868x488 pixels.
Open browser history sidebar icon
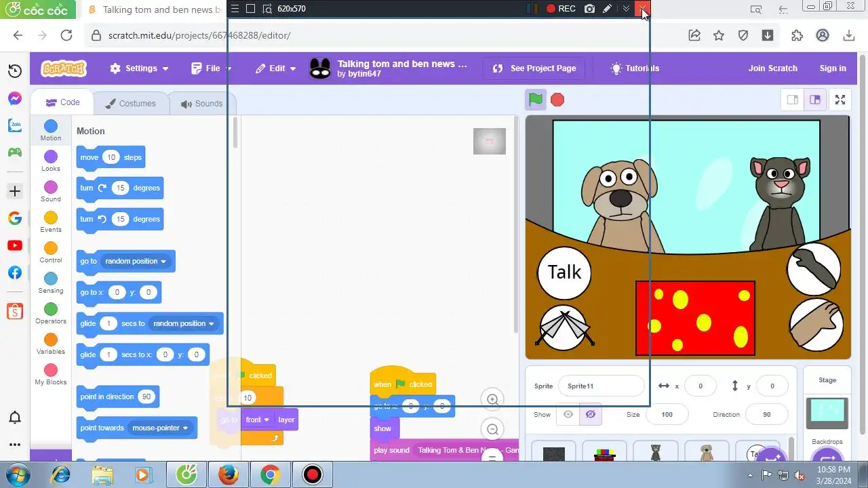14,71
